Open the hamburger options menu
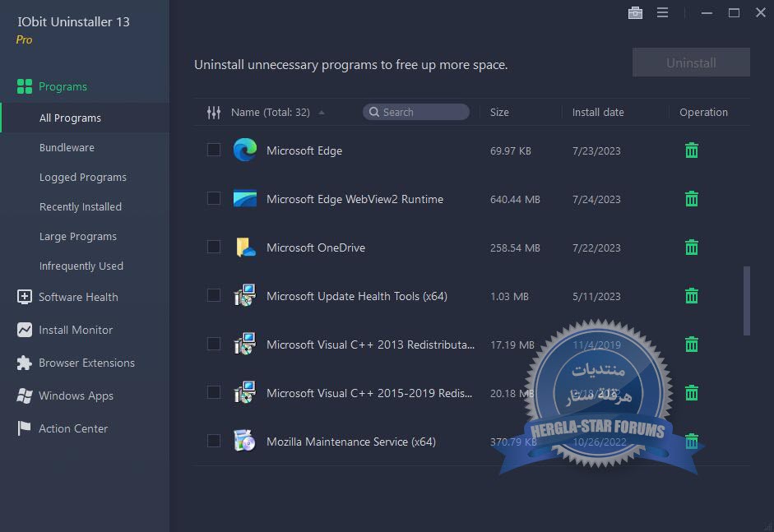Screen dimensions: 774x532 point(662,12)
